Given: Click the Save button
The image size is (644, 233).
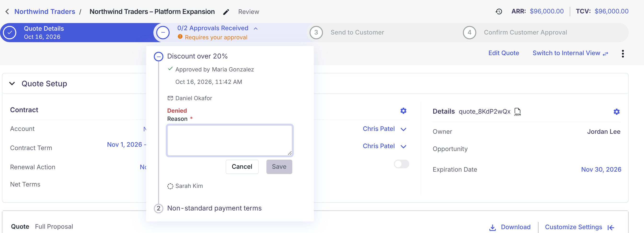Looking at the screenshot, I should [x=279, y=167].
